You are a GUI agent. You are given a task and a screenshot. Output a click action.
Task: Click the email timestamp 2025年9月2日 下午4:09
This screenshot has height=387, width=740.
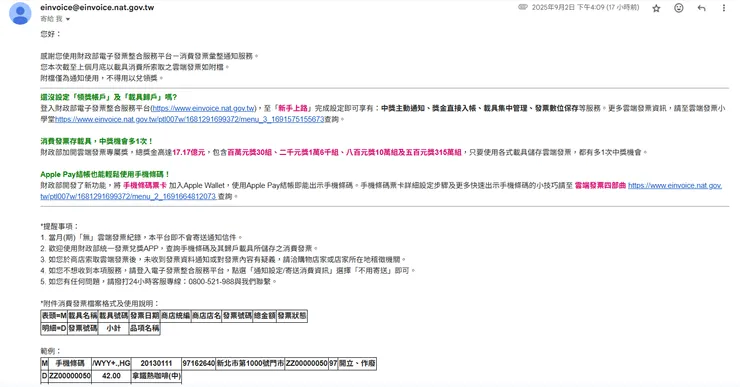pos(585,8)
